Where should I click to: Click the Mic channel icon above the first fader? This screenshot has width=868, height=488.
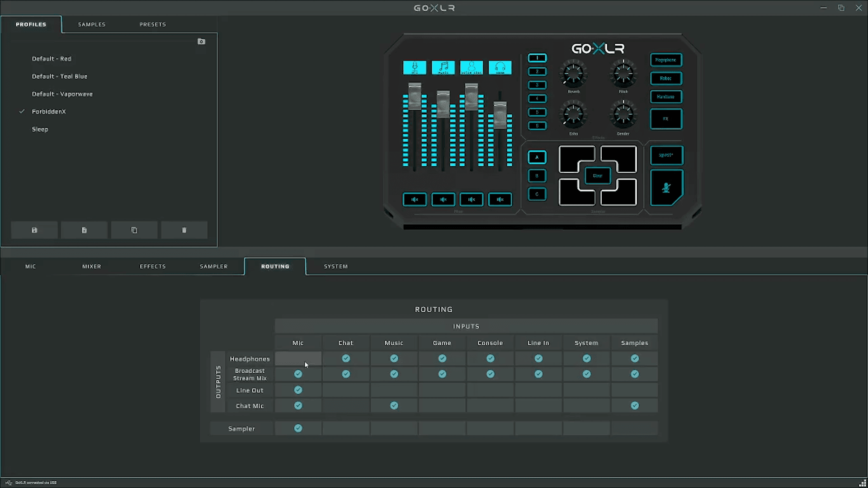click(415, 68)
